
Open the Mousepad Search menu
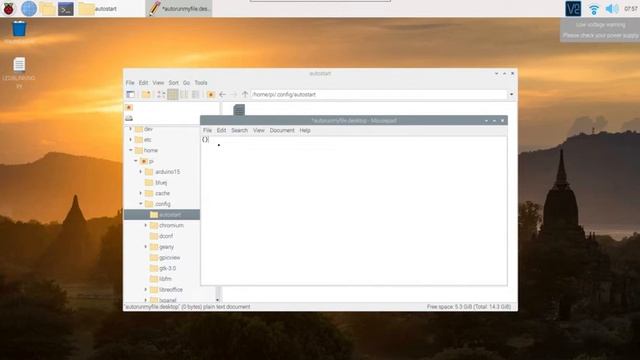pyautogui.click(x=240, y=131)
